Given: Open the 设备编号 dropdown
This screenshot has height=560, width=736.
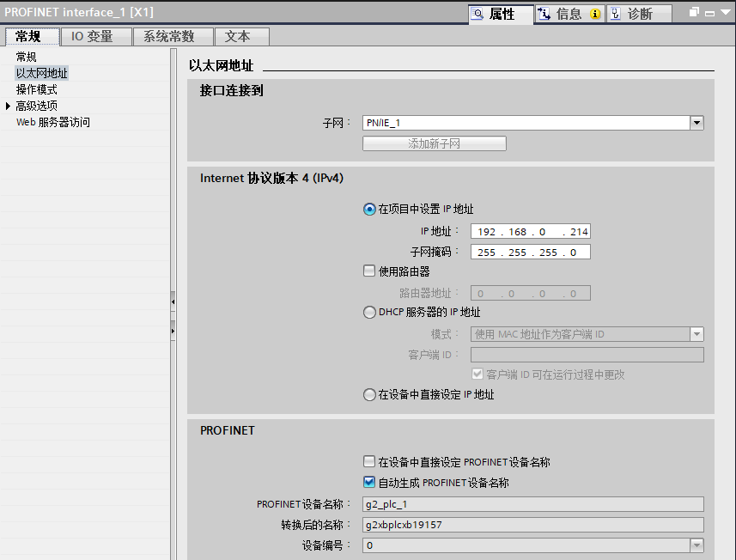Looking at the screenshot, I should click(696, 545).
